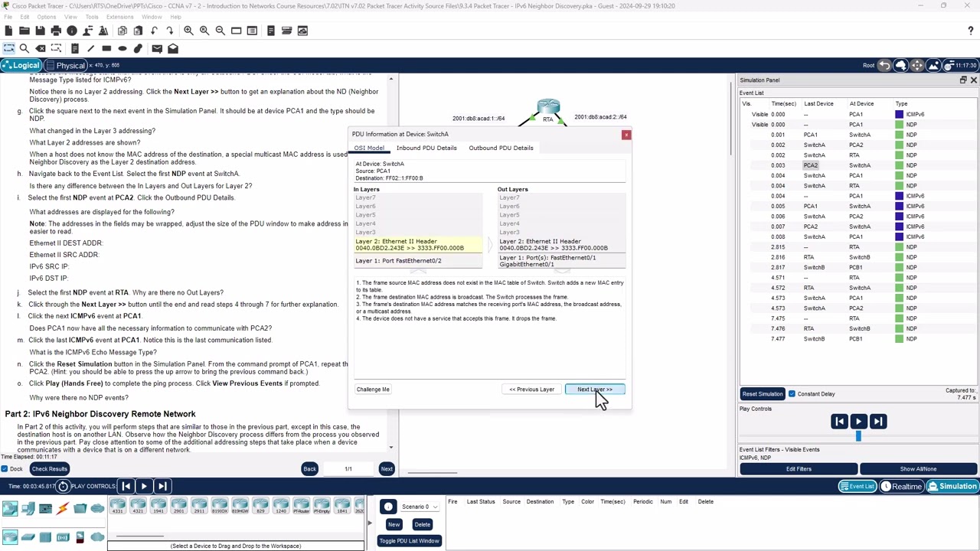Toggle the Dock checkbox

[x=5, y=468]
